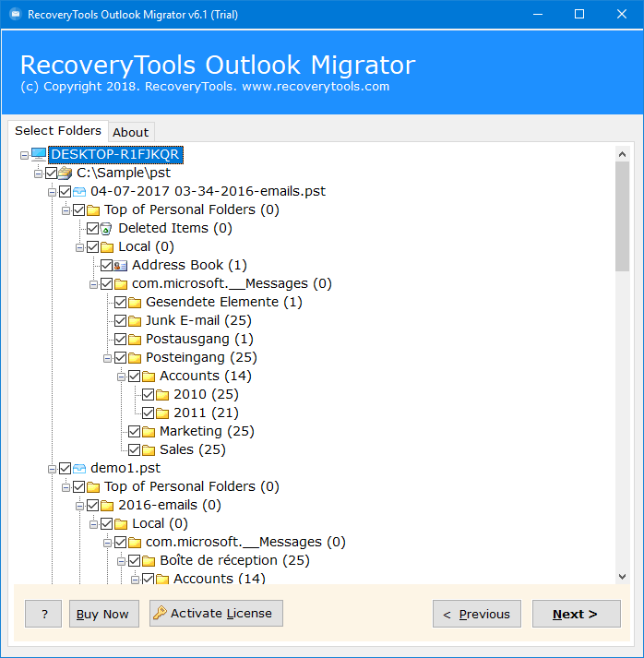Collapse the first com.microsoft.__Messages node
Viewport: 644px width, 658px height.
(93, 284)
